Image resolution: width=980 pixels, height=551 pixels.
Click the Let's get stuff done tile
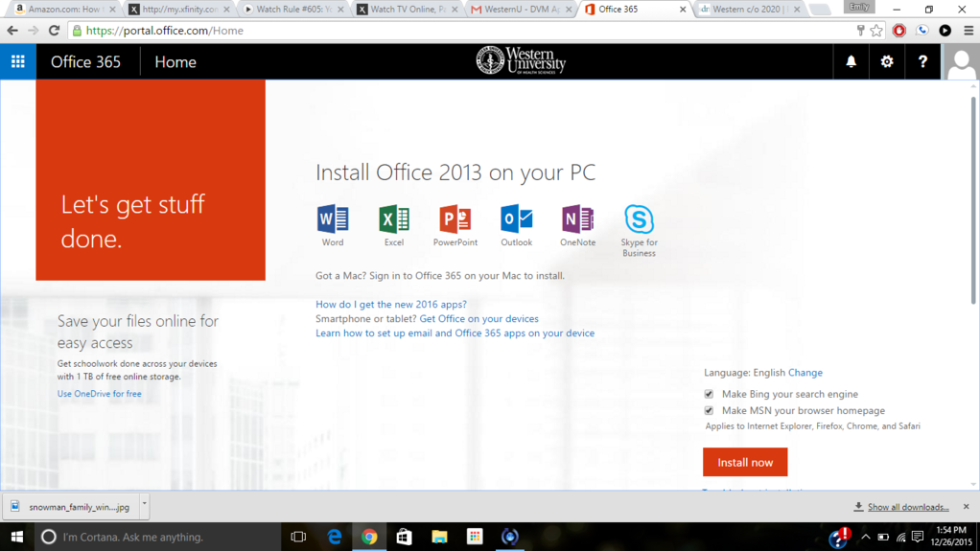click(151, 180)
